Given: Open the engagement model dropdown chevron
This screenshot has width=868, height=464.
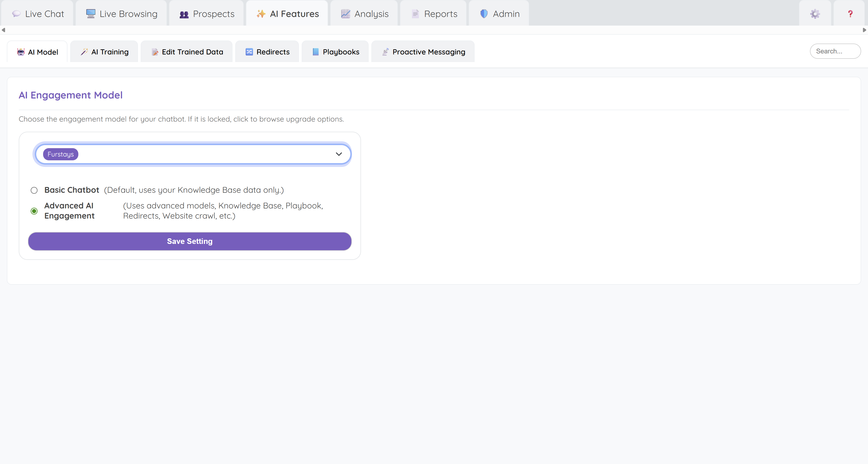Looking at the screenshot, I should pyautogui.click(x=339, y=154).
